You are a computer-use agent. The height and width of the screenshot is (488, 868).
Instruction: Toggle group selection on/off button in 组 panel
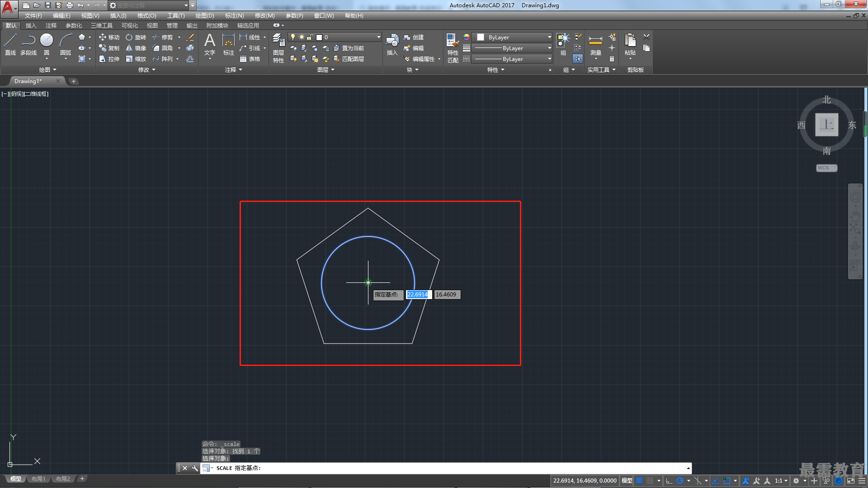pos(578,59)
